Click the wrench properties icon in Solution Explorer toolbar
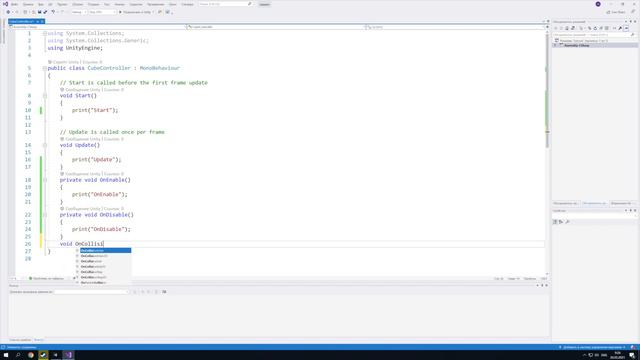This screenshot has height=360, width=640. tap(620, 28)
